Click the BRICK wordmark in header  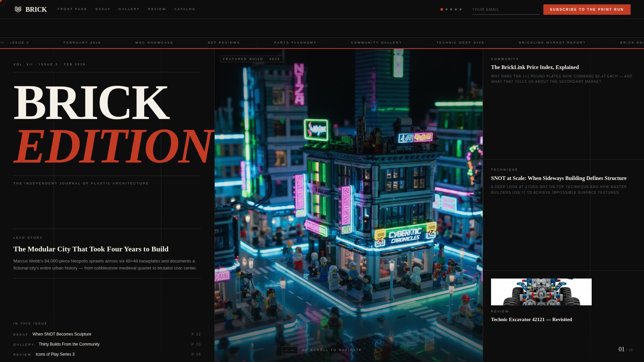coord(36,9)
